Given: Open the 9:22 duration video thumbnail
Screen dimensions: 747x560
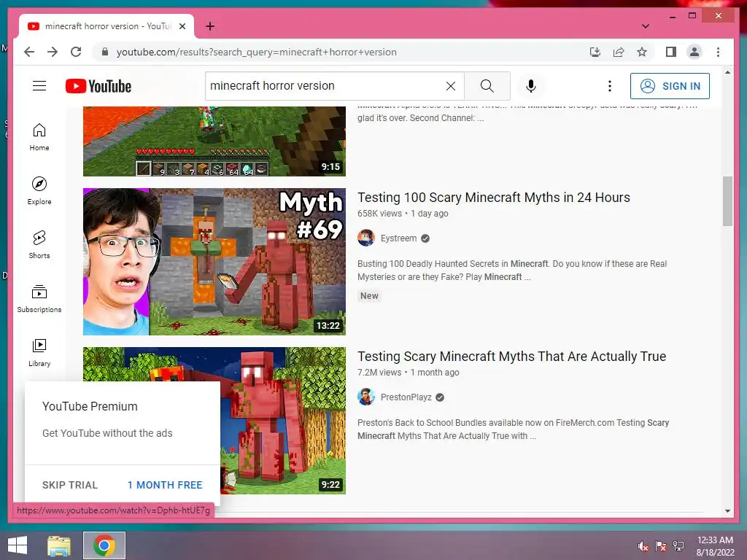Looking at the screenshot, I should (283, 421).
